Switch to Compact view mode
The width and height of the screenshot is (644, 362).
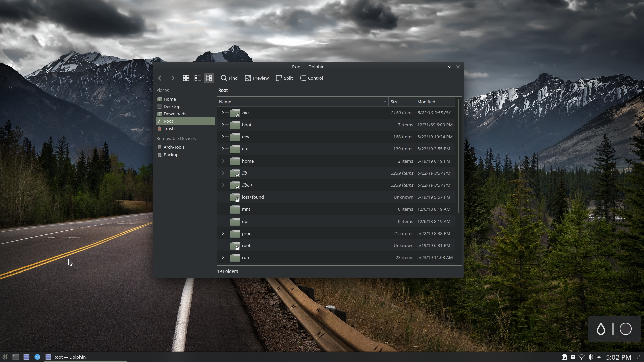coord(198,78)
